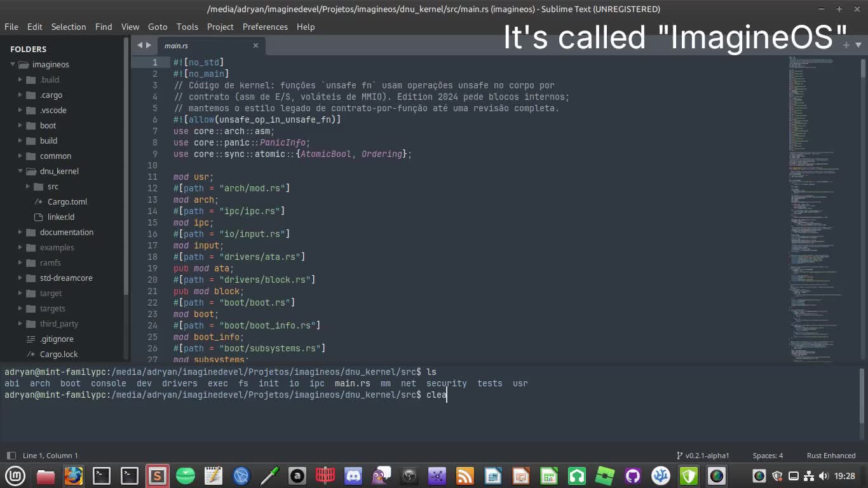Expand the .cargo folder
Screen dimensions: 868x488
(20, 95)
